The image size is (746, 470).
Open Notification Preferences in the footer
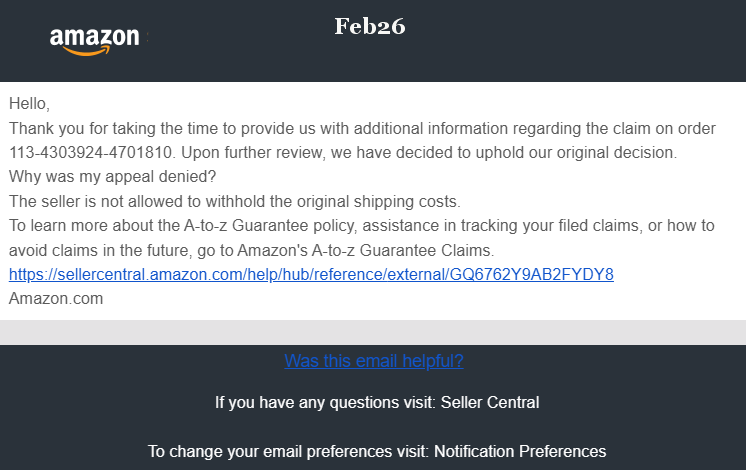(520, 451)
